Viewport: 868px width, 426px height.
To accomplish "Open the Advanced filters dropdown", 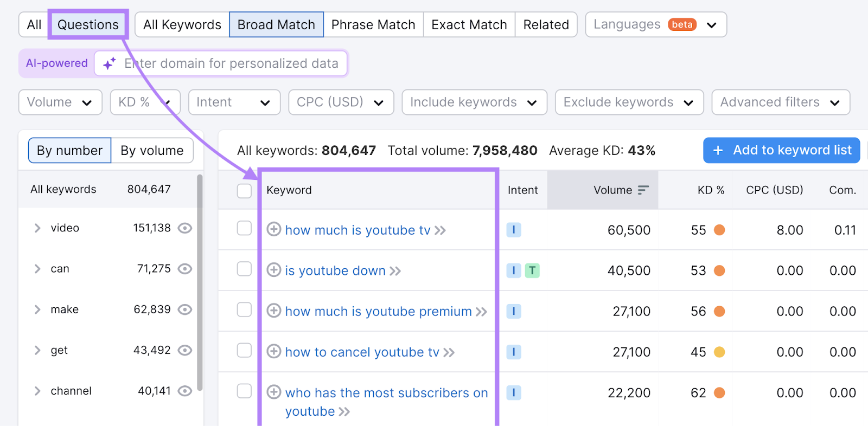I will [x=781, y=102].
